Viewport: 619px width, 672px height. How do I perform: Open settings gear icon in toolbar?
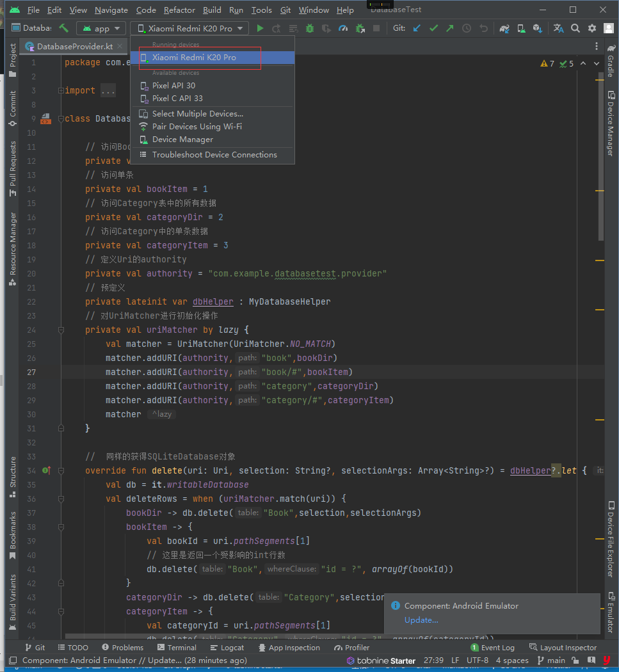tap(592, 28)
